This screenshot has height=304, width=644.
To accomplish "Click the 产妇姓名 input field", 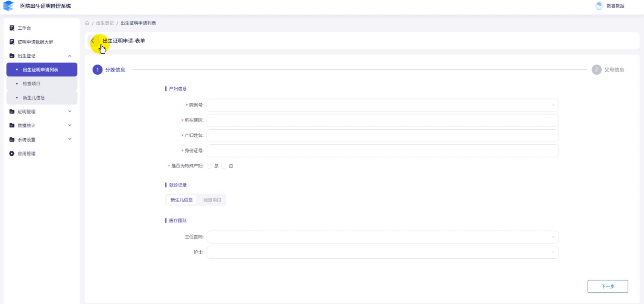I will coord(383,135).
